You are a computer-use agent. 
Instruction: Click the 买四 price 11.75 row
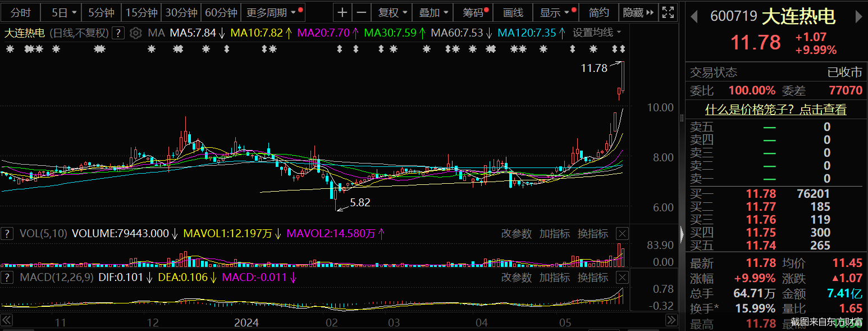pyautogui.click(x=776, y=233)
